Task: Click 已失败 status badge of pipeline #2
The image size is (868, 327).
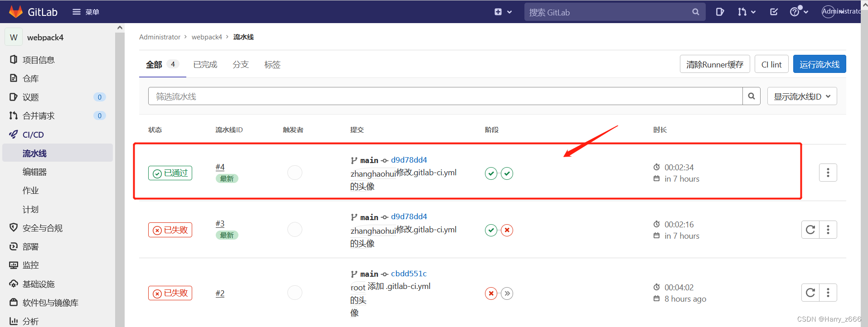Action: 170,293
